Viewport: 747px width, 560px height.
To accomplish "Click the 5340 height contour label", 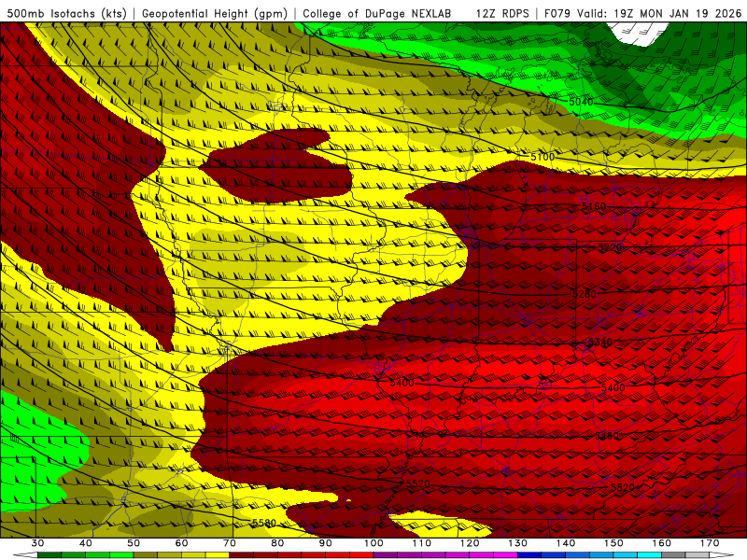I will 599,342.
